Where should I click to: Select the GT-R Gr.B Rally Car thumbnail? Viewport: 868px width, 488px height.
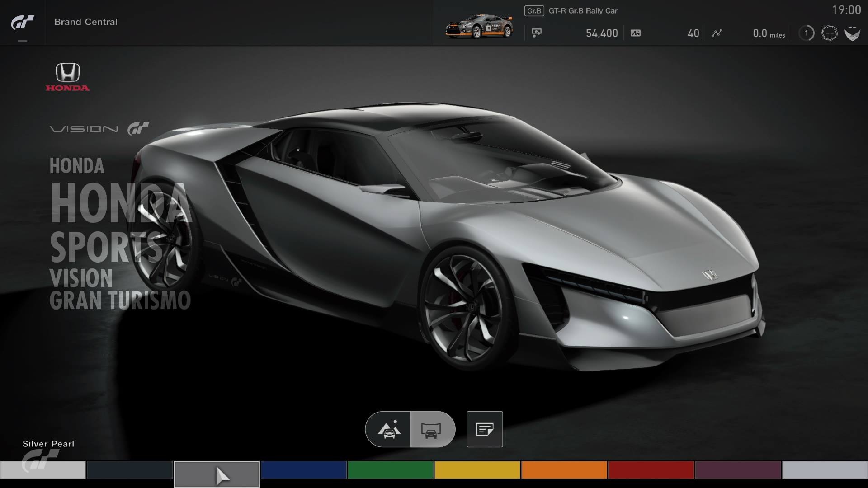tap(479, 26)
